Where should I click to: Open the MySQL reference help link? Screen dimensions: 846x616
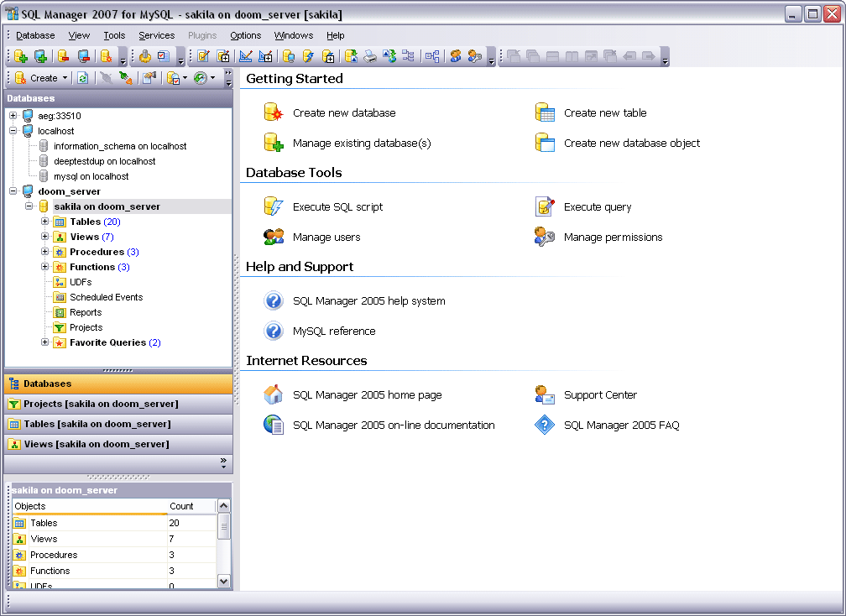click(x=320, y=331)
